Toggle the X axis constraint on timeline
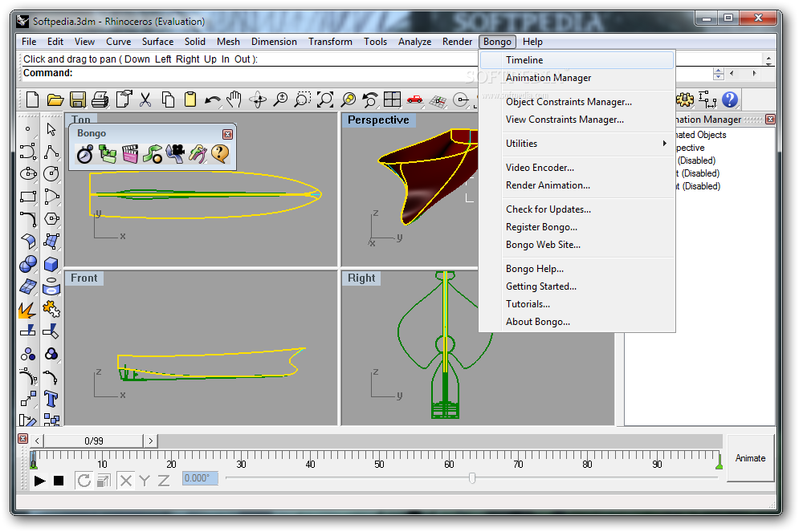 tap(126, 480)
